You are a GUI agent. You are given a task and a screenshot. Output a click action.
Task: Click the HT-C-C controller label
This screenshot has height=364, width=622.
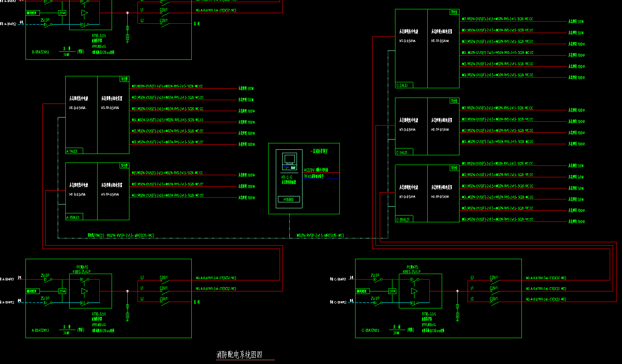point(287,177)
